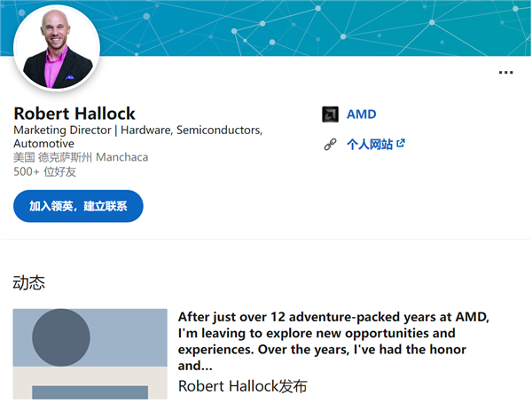
Task: Click the word Automotive in the headline
Action: [x=43, y=144]
